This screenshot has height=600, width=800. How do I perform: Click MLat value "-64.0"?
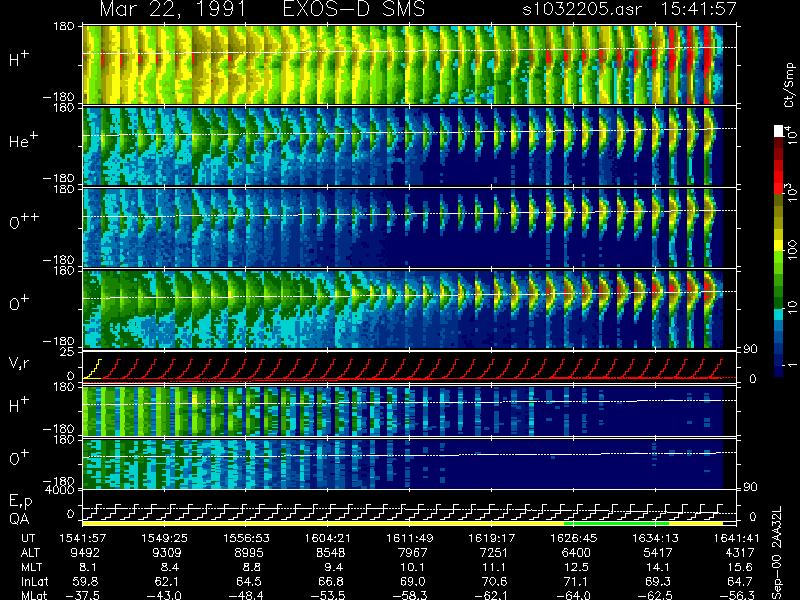click(x=573, y=595)
